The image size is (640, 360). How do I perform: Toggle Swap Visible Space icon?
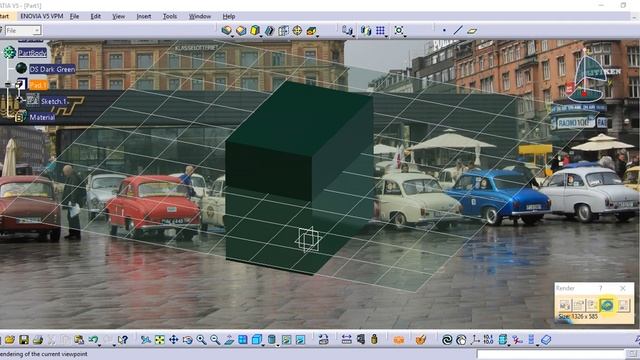click(x=300, y=340)
